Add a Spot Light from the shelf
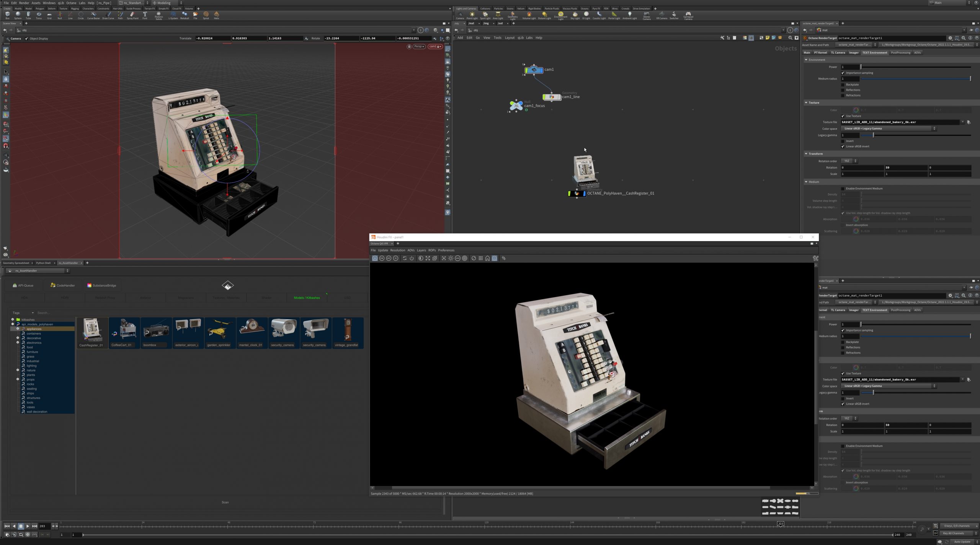 [x=485, y=15]
